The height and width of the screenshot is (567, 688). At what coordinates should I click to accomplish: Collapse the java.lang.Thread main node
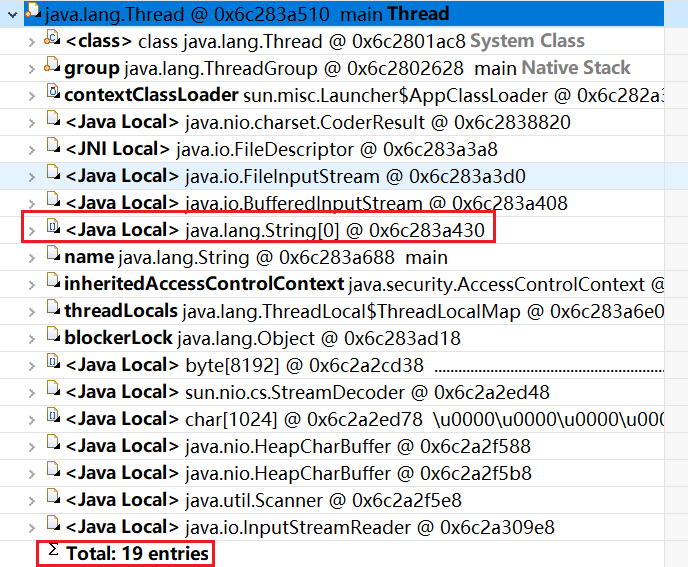click(x=12, y=15)
